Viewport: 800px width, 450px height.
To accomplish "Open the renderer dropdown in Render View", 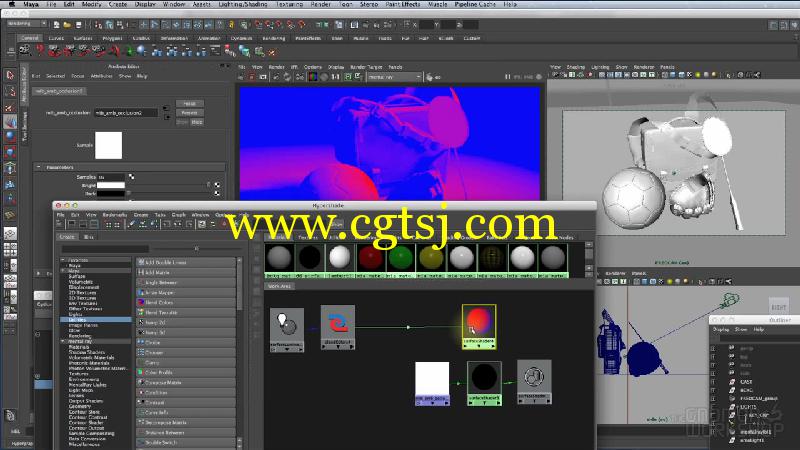I will [394, 77].
